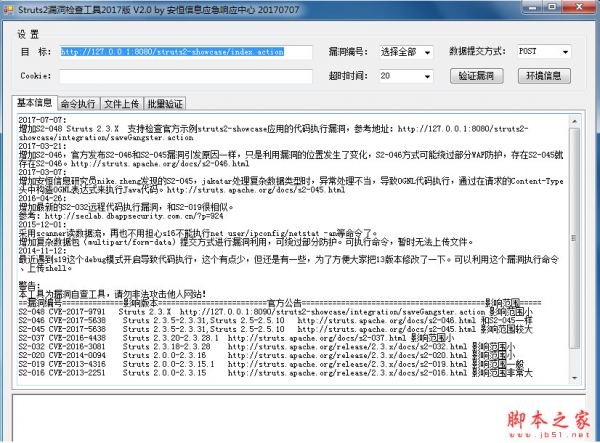Switch to the 批量验证 tab

click(x=165, y=104)
